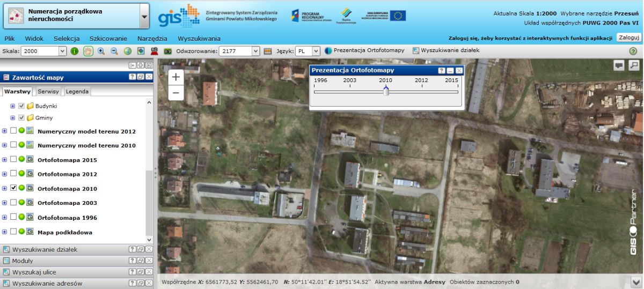
Task: Click the globe full extent icon
Action: coord(127,51)
